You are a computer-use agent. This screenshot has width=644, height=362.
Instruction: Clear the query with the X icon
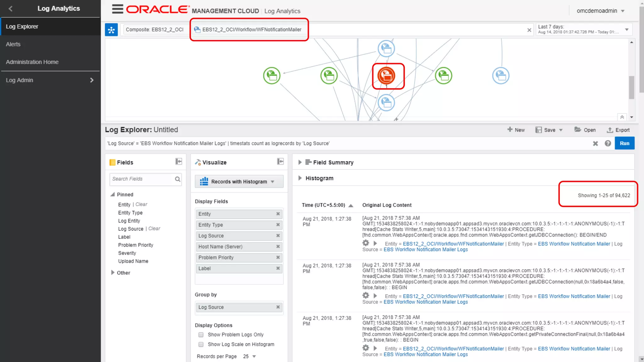tap(595, 143)
